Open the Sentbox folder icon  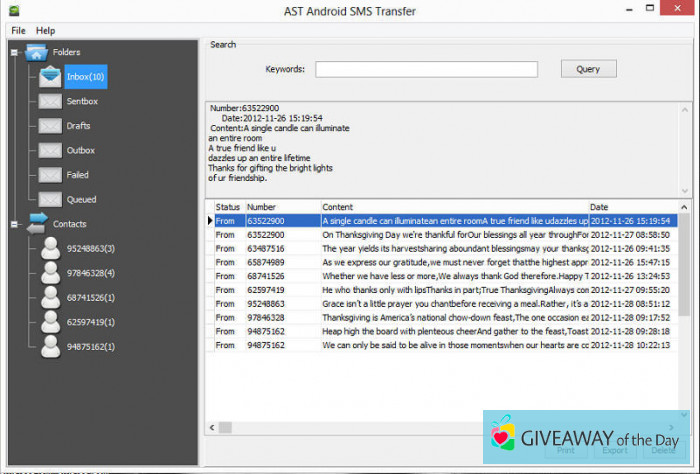pos(50,101)
